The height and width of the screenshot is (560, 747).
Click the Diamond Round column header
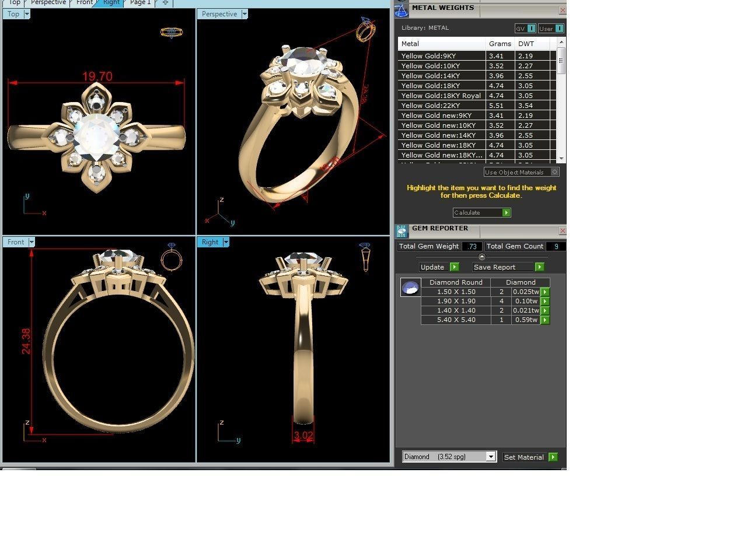point(456,282)
